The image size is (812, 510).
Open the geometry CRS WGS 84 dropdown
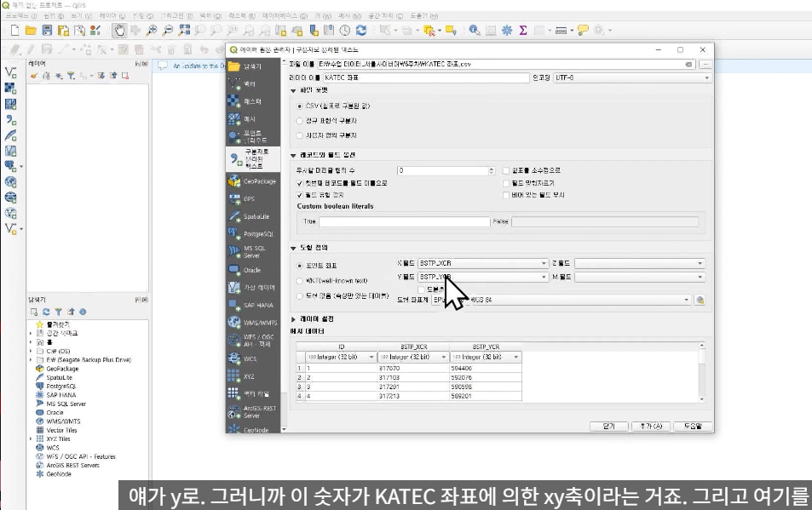click(561, 300)
